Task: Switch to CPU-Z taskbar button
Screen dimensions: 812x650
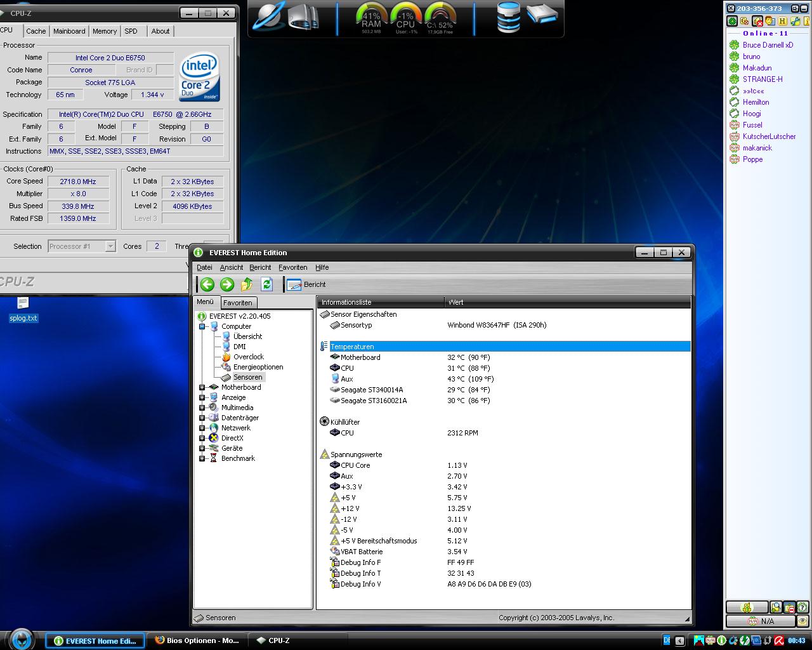Action: click(x=298, y=640)
